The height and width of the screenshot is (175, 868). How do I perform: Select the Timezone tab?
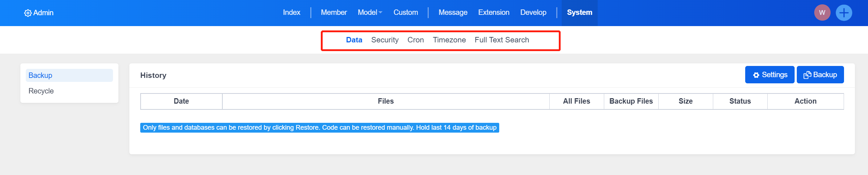coord(449,40)
